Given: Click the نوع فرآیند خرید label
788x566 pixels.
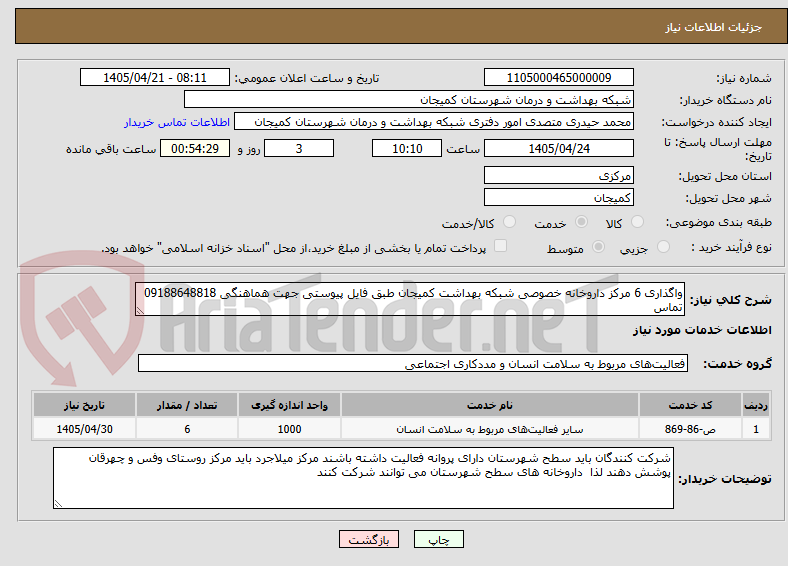Looking at the screenshot, I should 731,247.
